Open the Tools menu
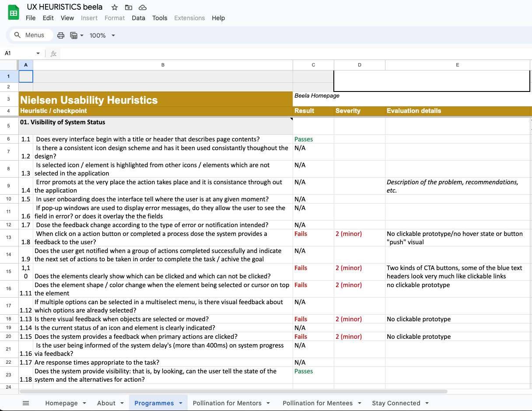This screenshot has width=532, height=411. pyautogui.click(x=160, y=18)
